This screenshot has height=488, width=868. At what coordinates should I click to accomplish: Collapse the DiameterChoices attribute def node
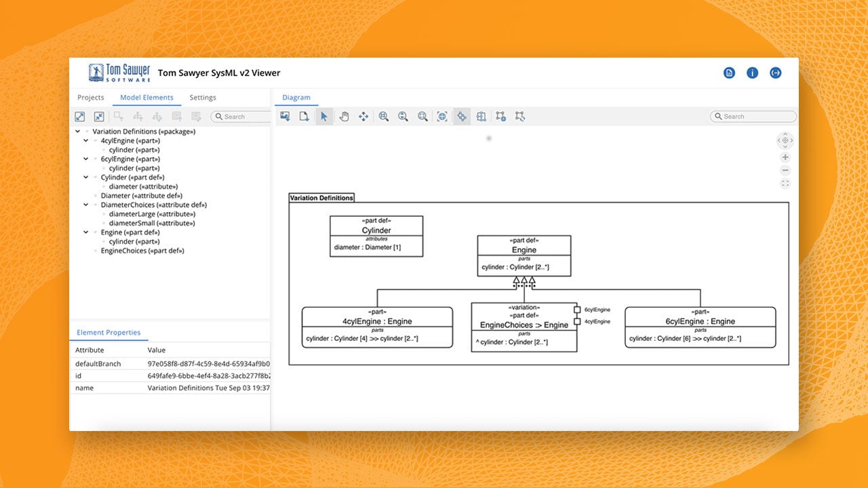click(86, 205)
